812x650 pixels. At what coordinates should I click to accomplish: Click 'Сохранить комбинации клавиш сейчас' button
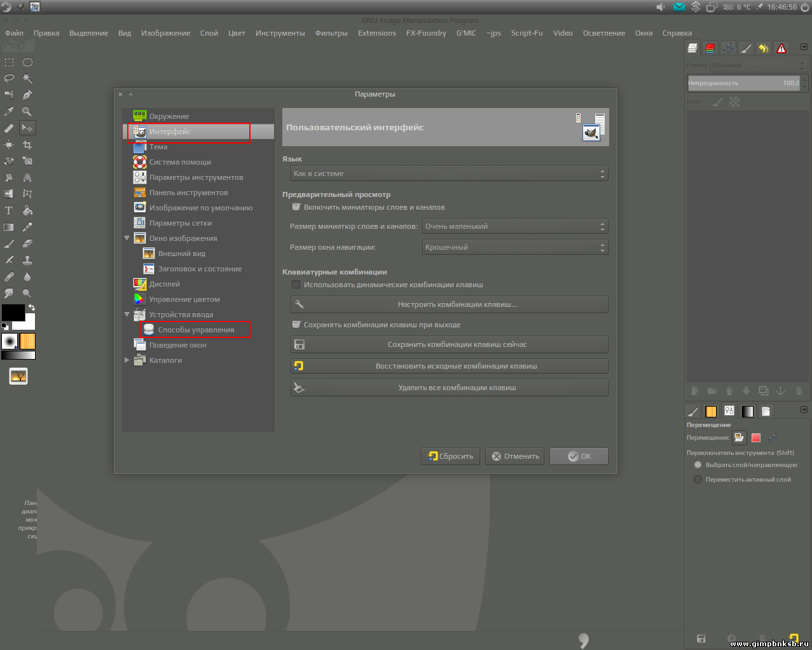(x=450, y=344)
